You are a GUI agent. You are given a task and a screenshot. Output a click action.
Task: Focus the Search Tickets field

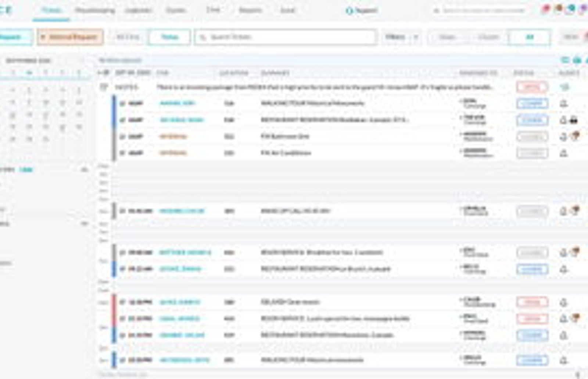click(x=286, y=37)
